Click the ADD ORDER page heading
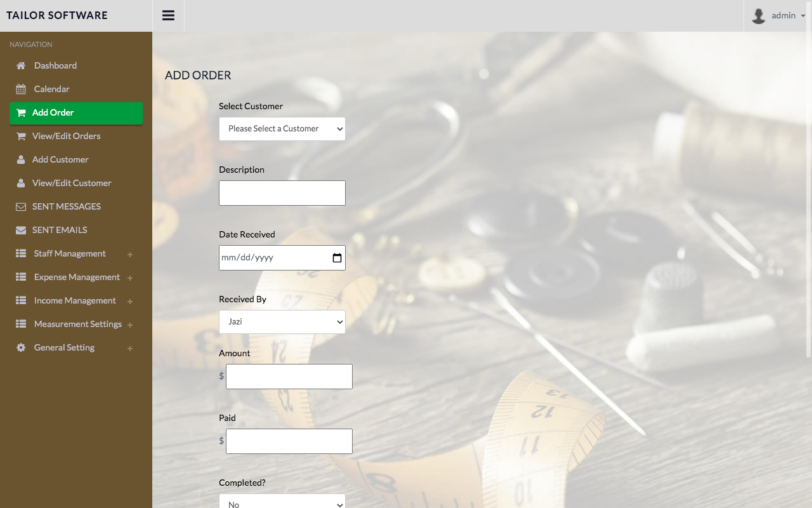This screenshot has height=508, width=812. (x=198, y=75)
